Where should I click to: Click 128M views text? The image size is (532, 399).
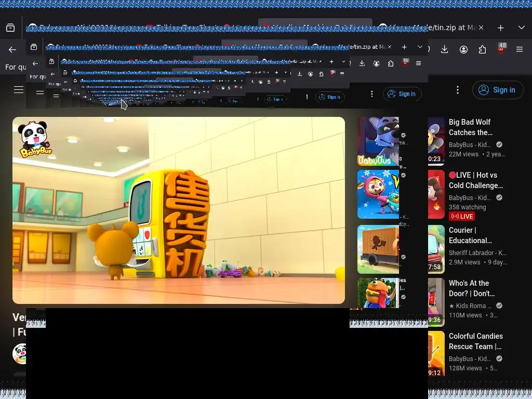tap(465, 368)
